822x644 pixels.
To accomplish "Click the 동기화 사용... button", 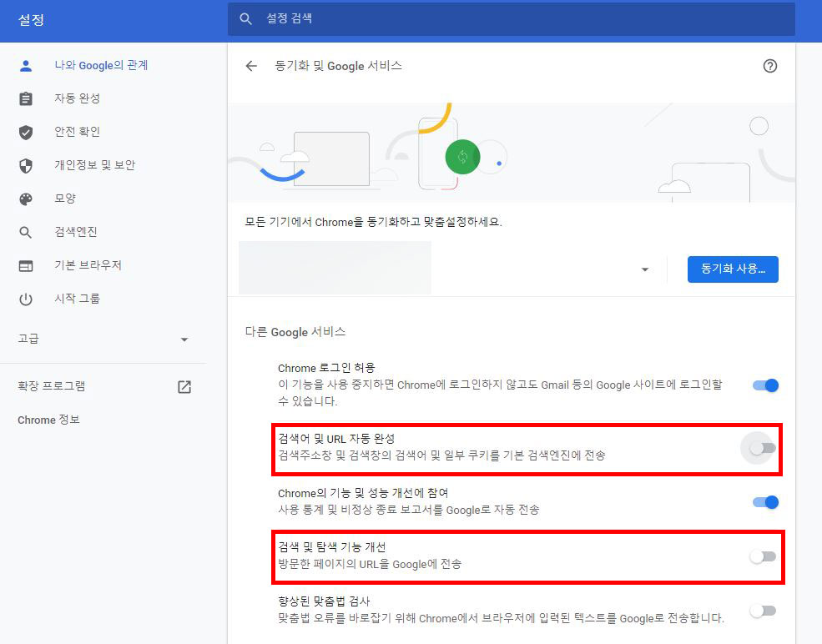I will coord(733,269).
